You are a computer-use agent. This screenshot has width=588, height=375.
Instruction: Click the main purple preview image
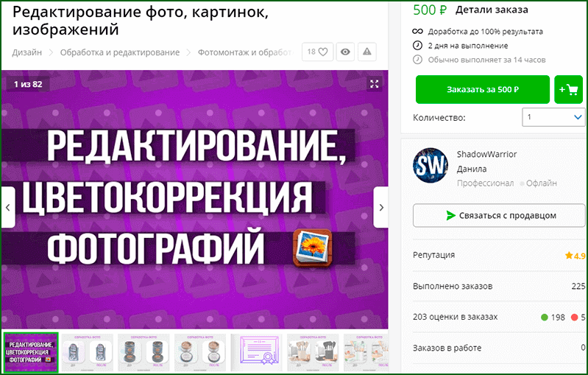click(194, 199)
